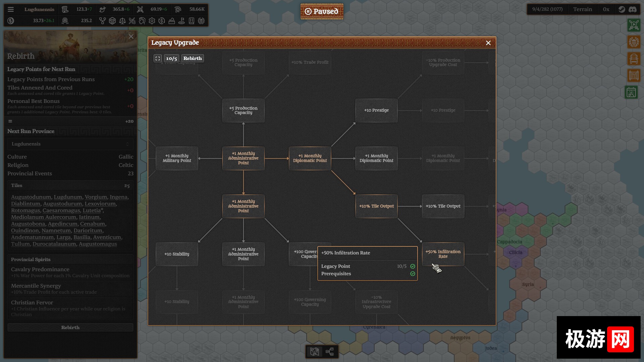This screenshot has width=644, height=362.
Task: Click the gold coin treasury icon
Action: click(11, 21)
